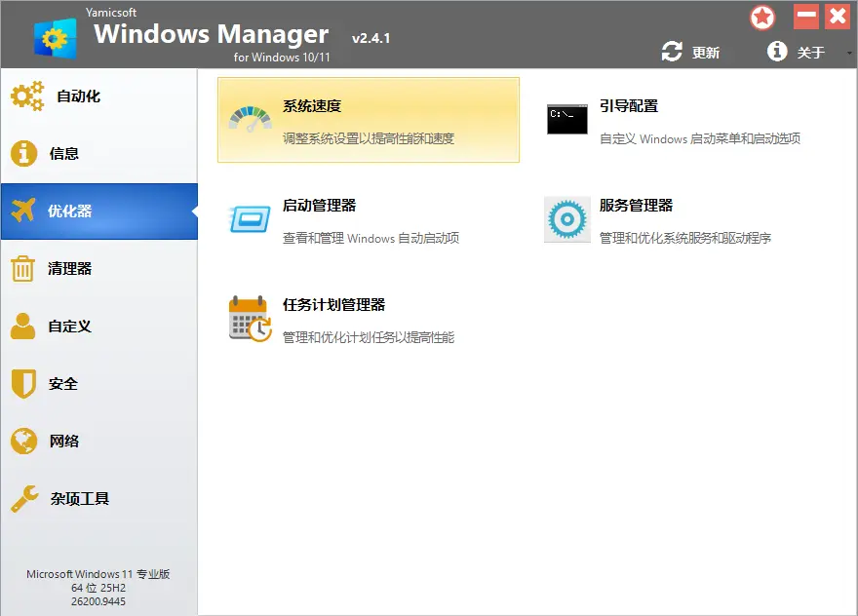
Task: Click the Yamicsoft brand text
Action: pyautogui.click(x=111, y=12)
